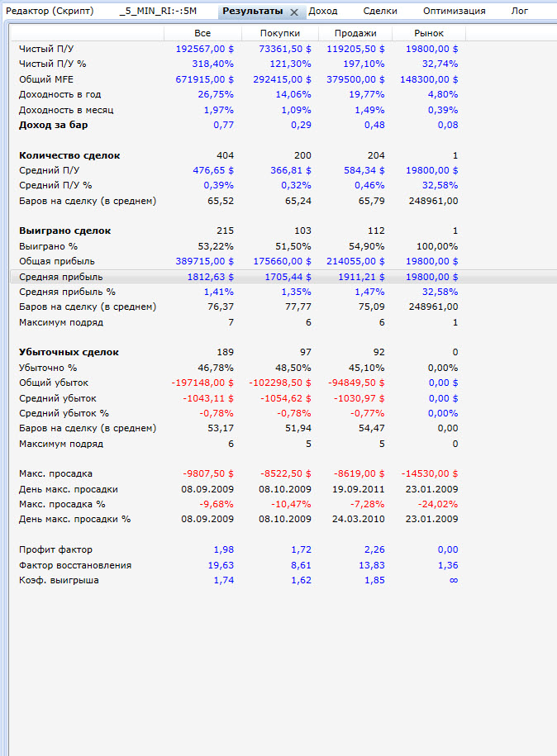The width and height of the screenshot is (557, 756).
Task: Click the 46,78% losing percent value
Action: click(x=216, y=368)
